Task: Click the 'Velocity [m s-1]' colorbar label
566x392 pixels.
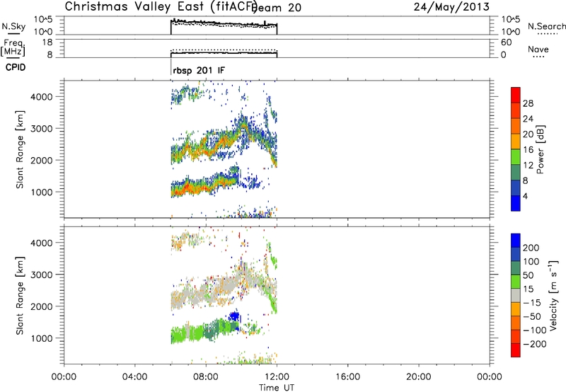Action: [553, 296]
